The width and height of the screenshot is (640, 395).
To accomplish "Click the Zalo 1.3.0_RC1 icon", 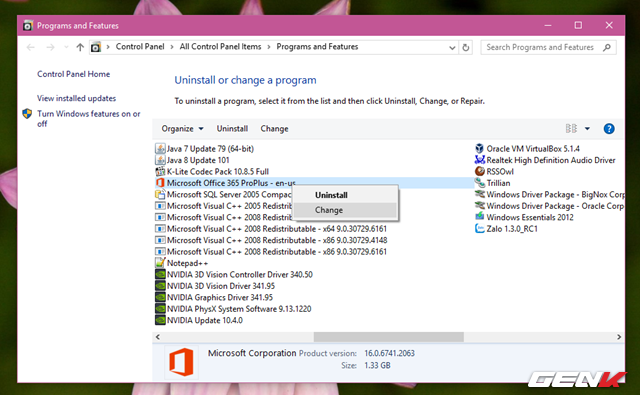I will (x=480, y=229).
